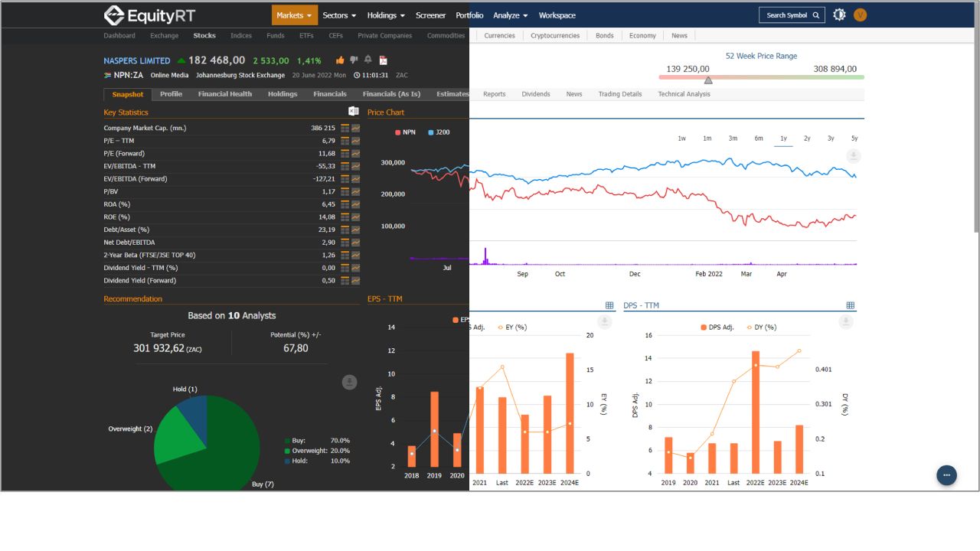This screenshot has width=980, height=551.
Task: Go to Cryptocurrencies submenu link
Action: coord(555,35)
